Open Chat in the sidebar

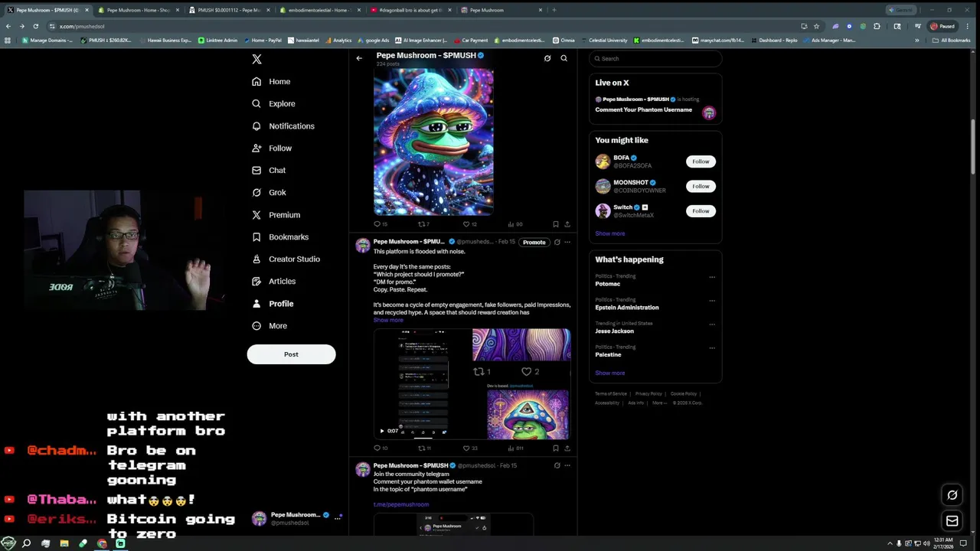(x=269, y=170)
